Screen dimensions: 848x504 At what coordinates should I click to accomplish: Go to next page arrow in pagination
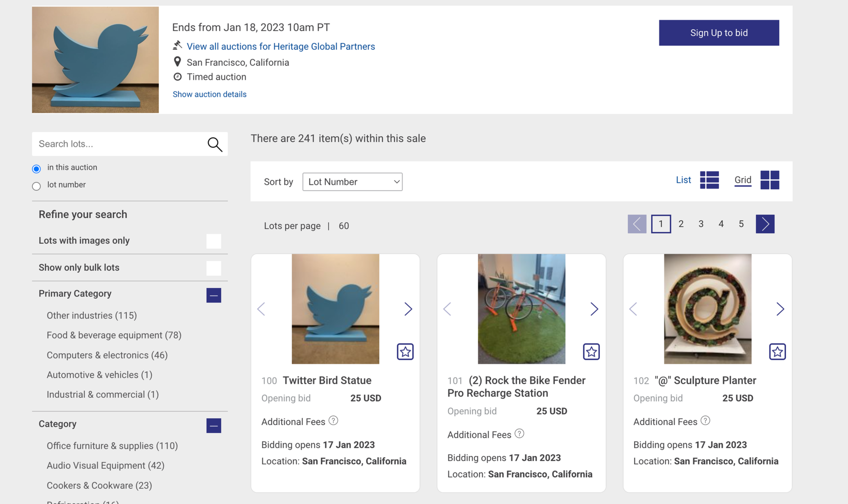(765, 224)
